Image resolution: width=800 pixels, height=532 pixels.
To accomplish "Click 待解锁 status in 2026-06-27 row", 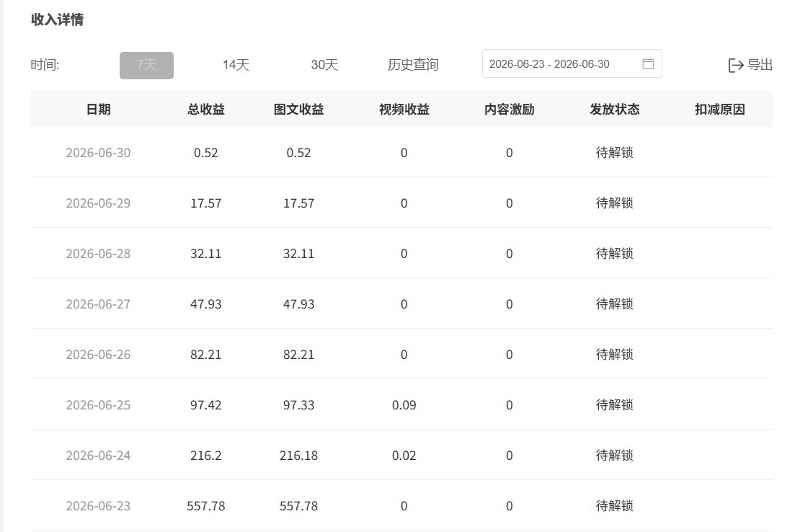I will pyautogui.click(x=615, y=304).
